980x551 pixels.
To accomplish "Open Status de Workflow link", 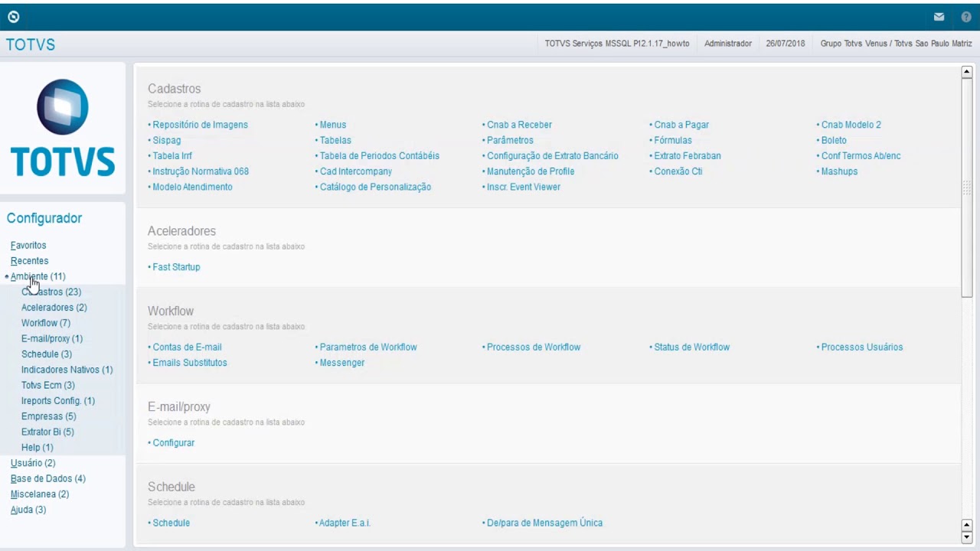I will 692,347.
